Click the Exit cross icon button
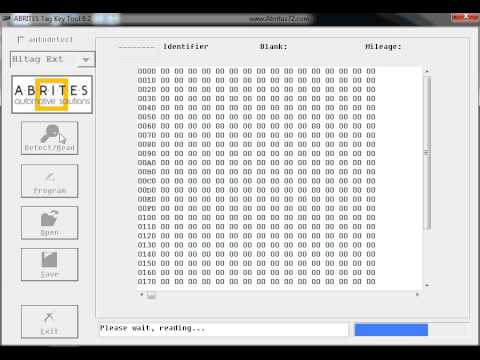Screen dimensions: 480x360 point(50,322)
